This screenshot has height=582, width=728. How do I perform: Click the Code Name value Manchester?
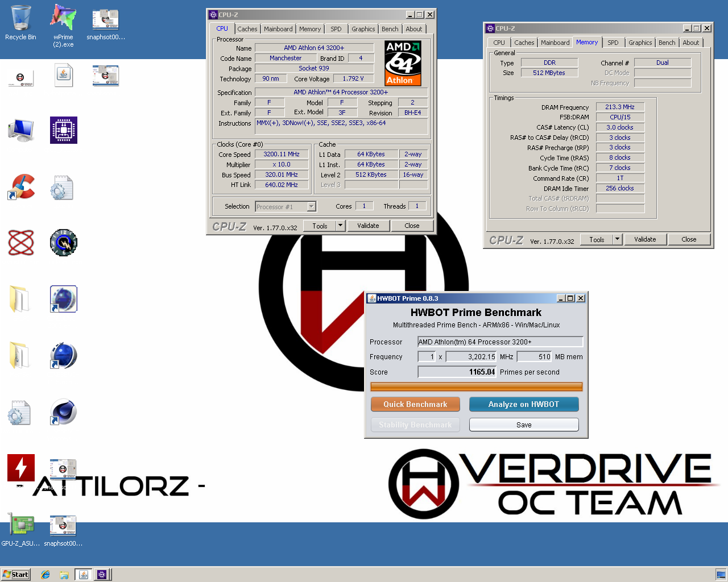(x=286, y=58)
